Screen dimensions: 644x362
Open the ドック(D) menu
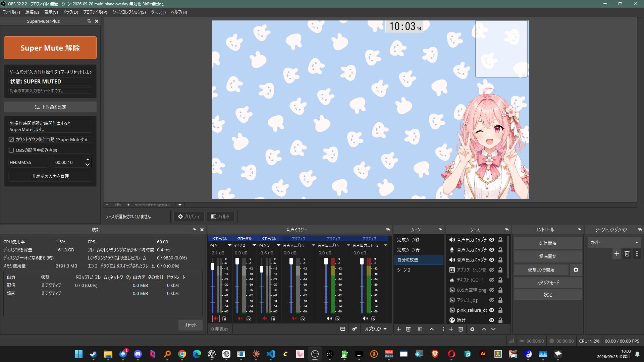[x=70, y=12]
